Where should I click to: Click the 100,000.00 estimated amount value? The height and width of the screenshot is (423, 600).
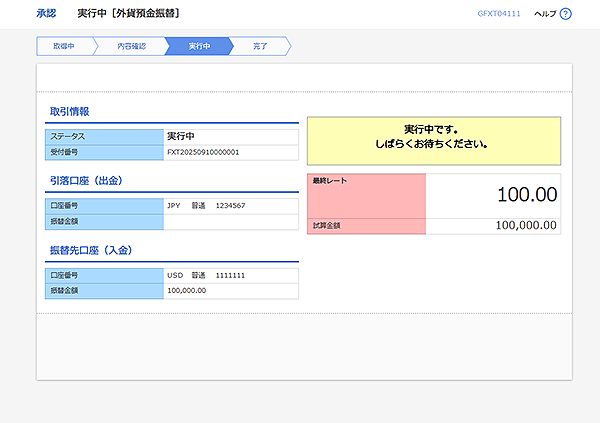(x=526, y=225)
